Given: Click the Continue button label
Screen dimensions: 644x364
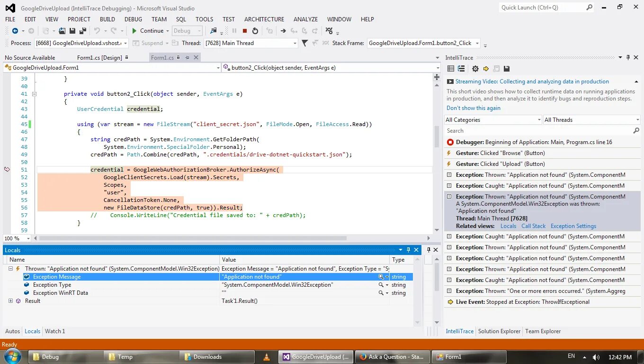Looking at the screenshot, I should 152,31.
